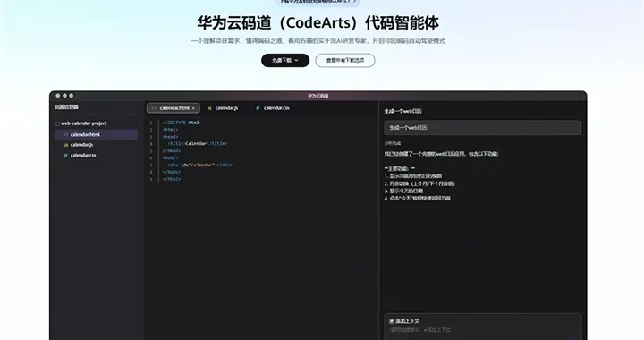The image size is (644, 340).
Task: Click the closing </body> tag line
Action: (x=172, y=172)
